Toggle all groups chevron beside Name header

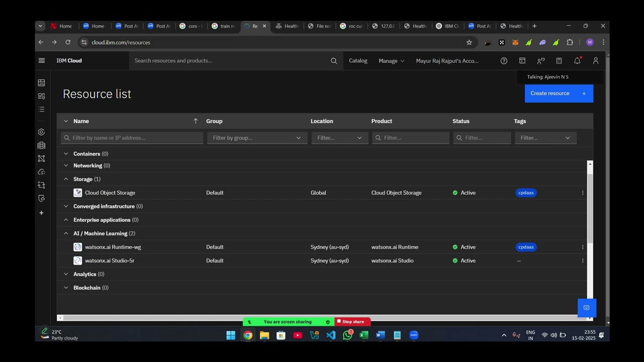coord(66,121)
